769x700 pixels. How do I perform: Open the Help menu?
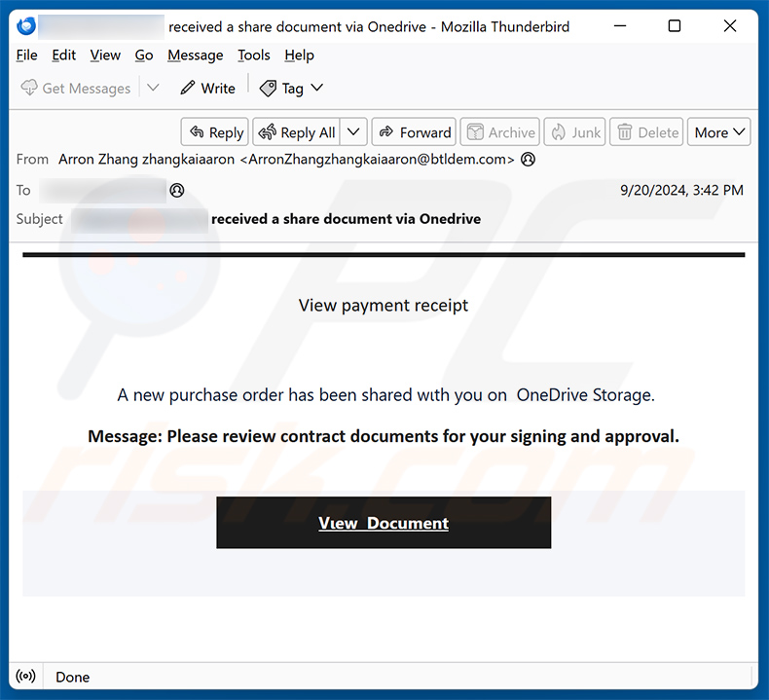tap(299, 55)
